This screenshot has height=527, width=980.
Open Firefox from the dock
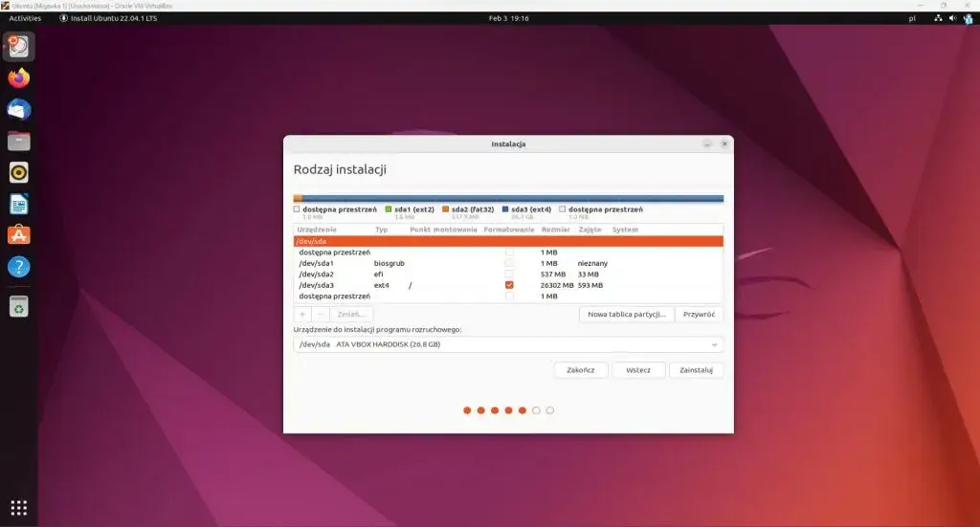(x=19, y=78)
